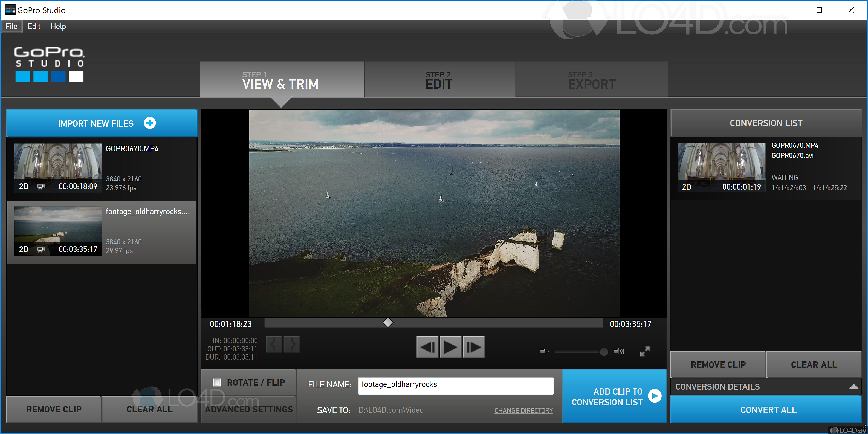
Task: Click the mark in point bracket icon
Action: 274,344
